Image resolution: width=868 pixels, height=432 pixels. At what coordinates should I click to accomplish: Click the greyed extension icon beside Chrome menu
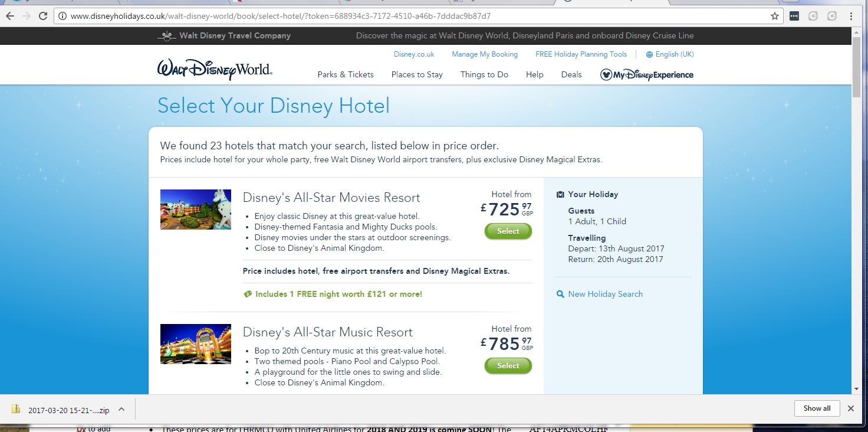coord(833,16)
